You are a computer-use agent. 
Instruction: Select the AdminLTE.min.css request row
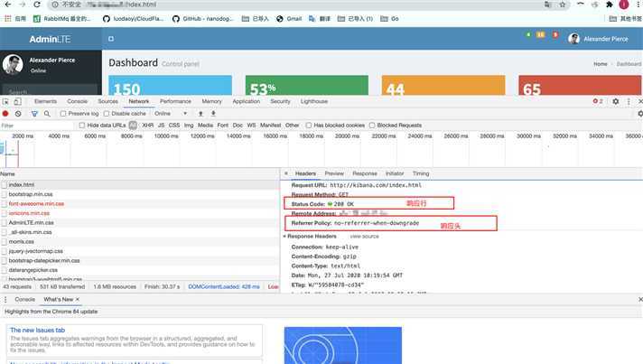coord(139,222)
